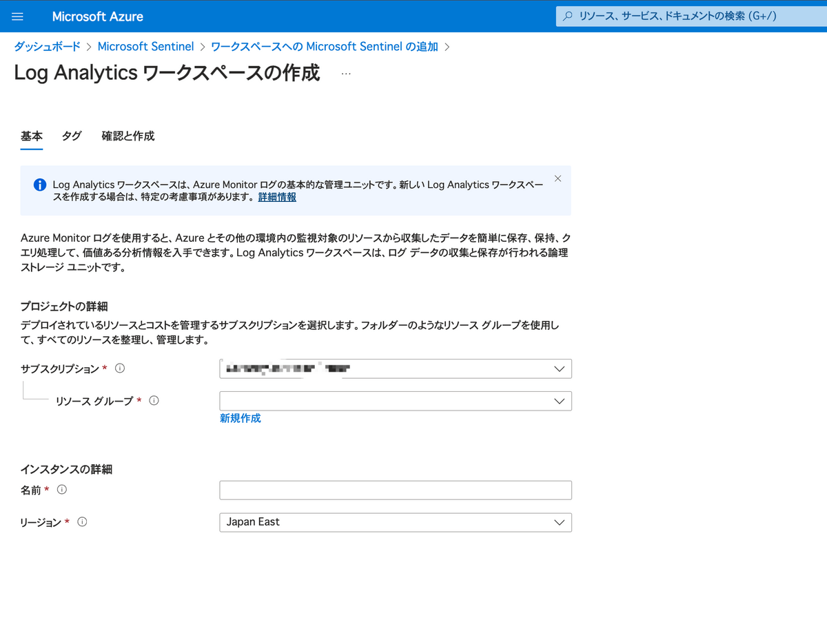
Task: Click the blue info icon in banner
Action: pyautogui.click(x=40, y=185)
